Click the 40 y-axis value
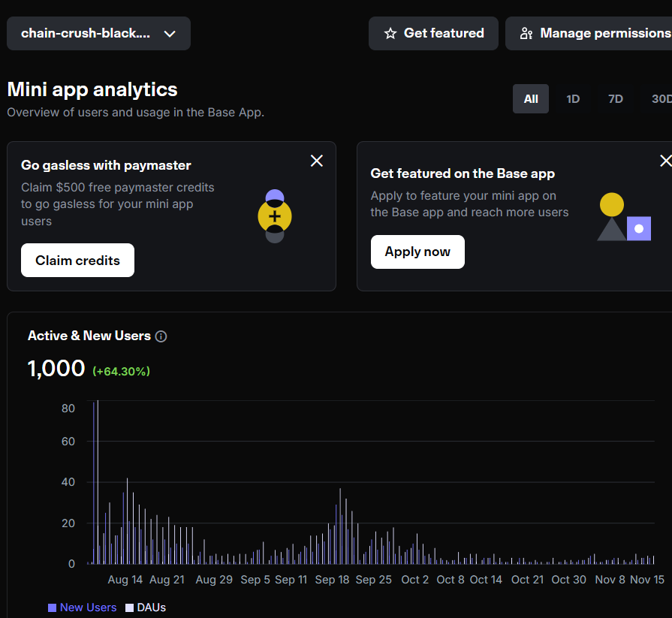Image resolution: width=672 pixels, height=618 pixels. (x=68, y=482)
